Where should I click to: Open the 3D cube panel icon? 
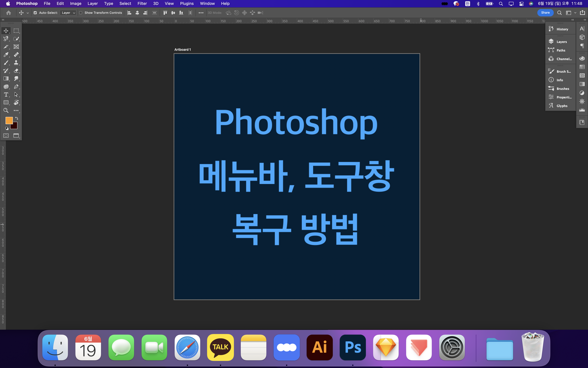coord(582,37)
